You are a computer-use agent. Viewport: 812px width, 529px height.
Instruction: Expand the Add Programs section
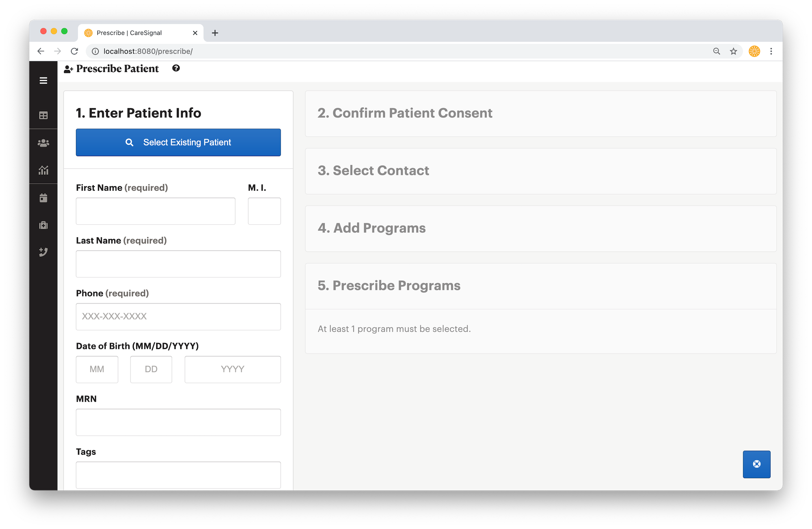541,229
